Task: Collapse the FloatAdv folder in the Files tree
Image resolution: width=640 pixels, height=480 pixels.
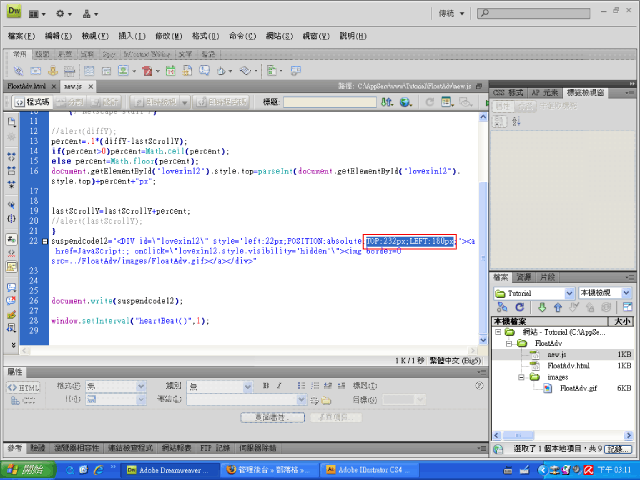Action: point(508,343)
